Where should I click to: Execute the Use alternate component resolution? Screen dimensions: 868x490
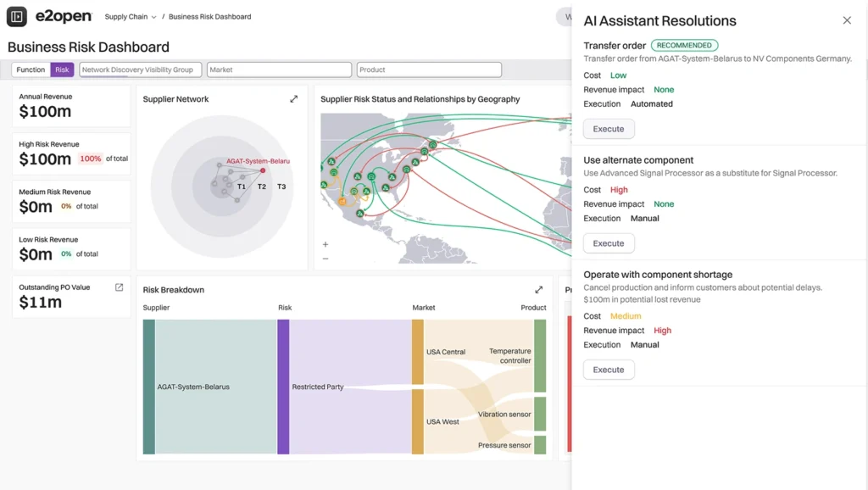(x=609, y=243)
